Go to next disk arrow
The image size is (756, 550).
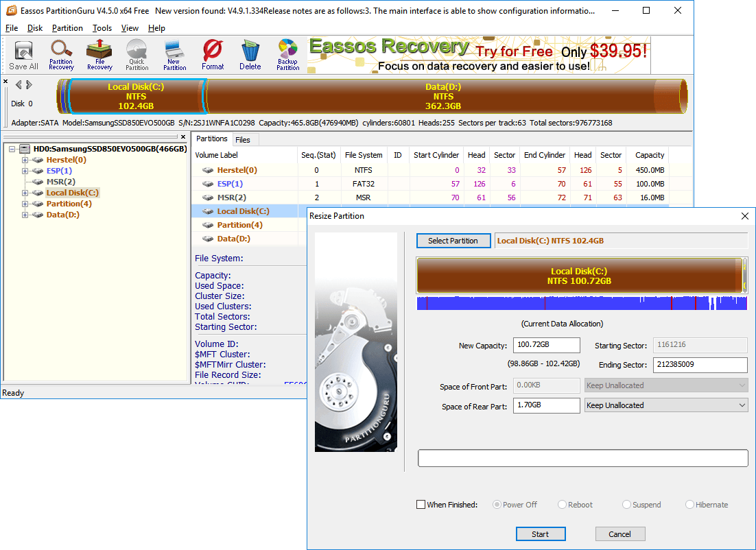29,85
